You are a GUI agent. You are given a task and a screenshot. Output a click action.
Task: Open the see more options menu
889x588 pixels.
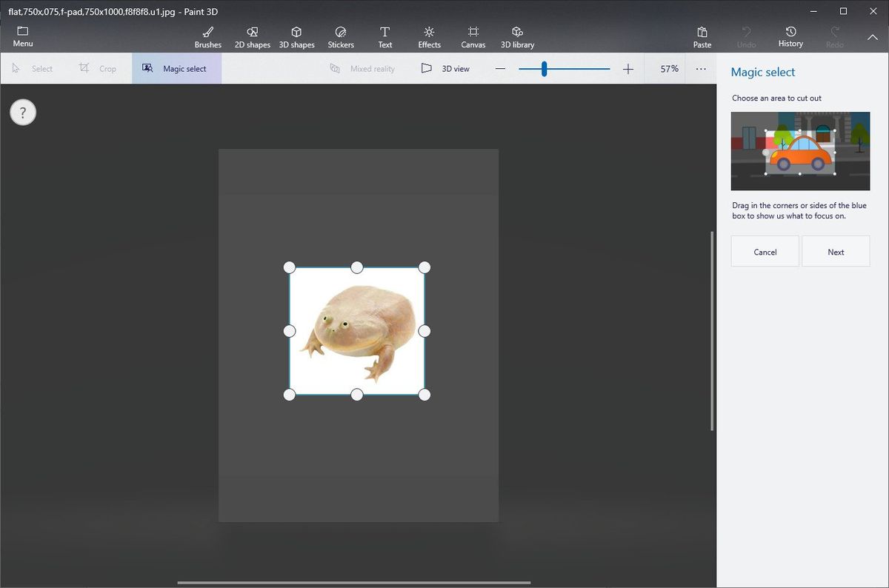pos(701,68)
